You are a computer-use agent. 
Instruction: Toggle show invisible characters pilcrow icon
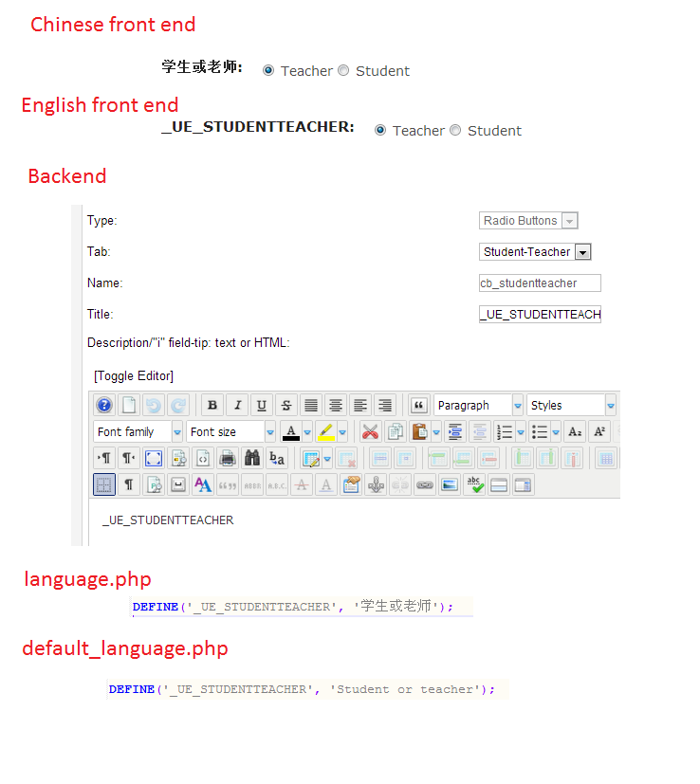point(129,484)
